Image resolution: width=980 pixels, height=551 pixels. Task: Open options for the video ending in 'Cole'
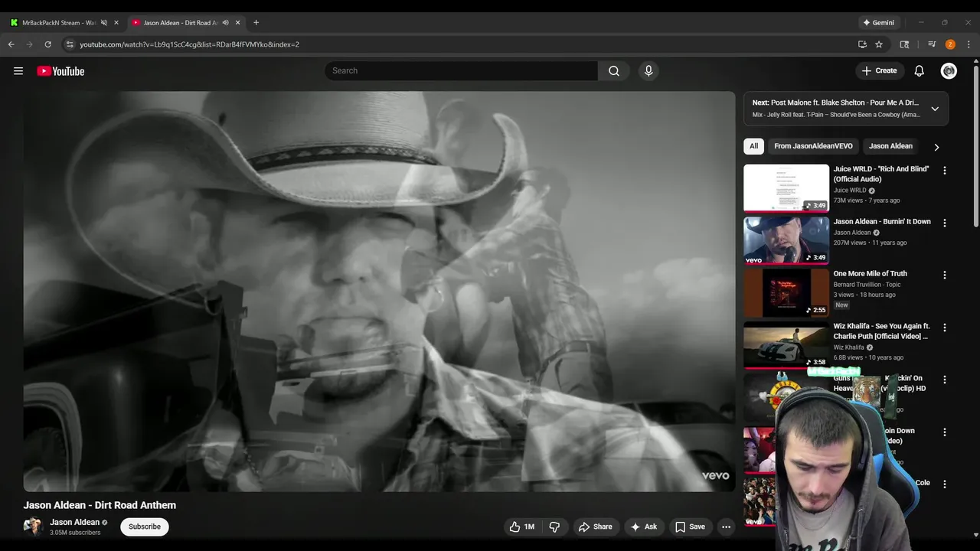click(944, 484)
